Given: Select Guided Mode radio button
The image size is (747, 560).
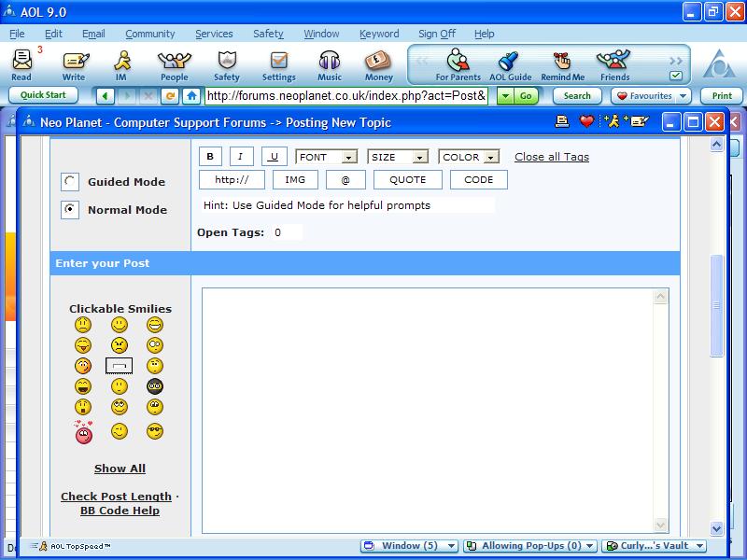Looking at the screenshot, I should point(70,181).
